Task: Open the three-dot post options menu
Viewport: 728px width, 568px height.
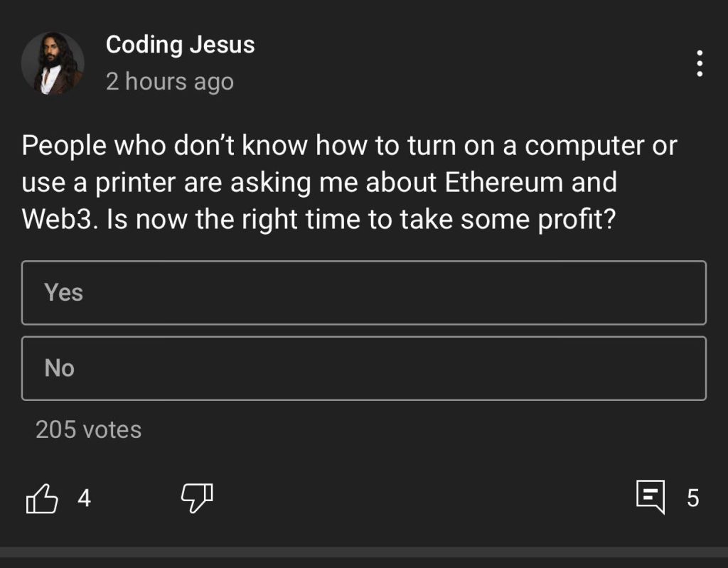Action: pos(700,63)
